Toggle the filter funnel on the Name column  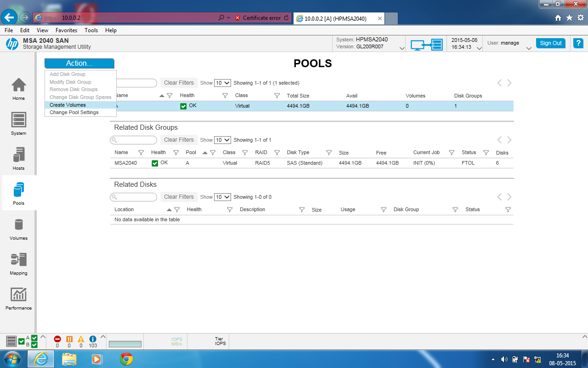[x=170, y=95]
